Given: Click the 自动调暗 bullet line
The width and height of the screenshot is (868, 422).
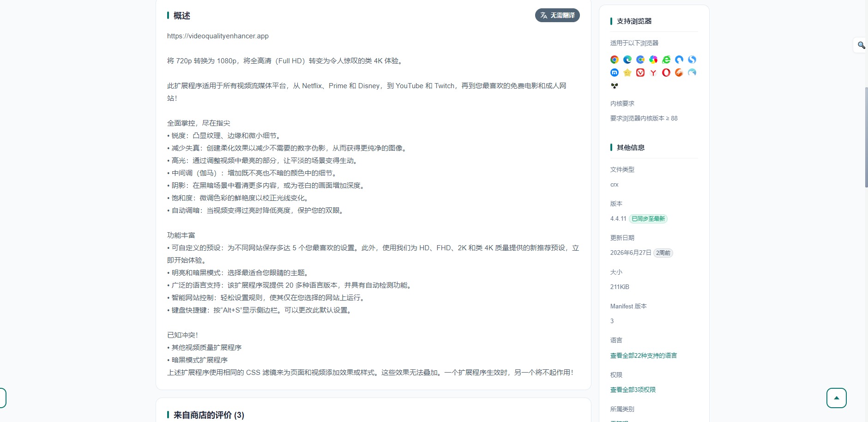Looking at the screenshot, I should [255, 211].
